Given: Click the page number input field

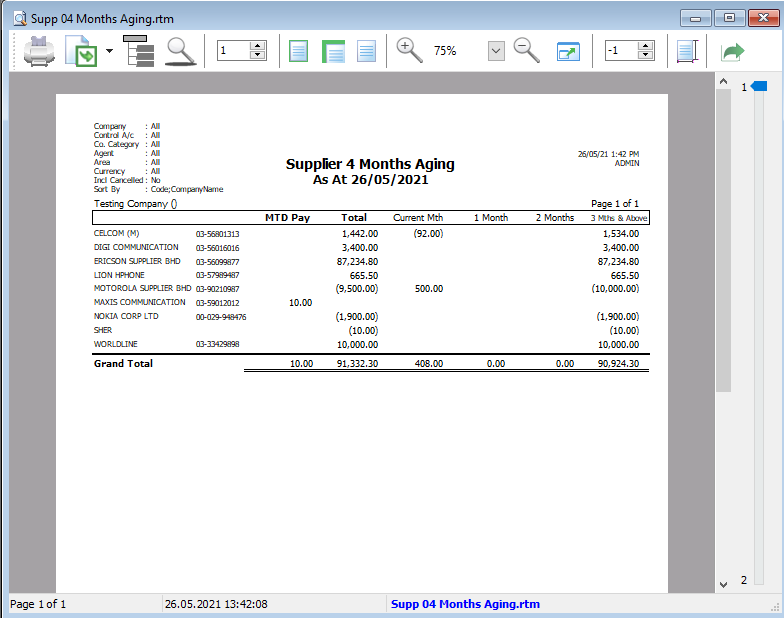Looking at the screenshot, I should pos(232,50).
